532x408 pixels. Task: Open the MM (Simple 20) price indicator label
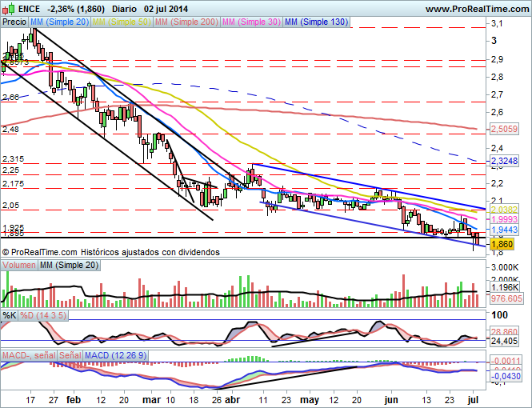[58, 22]
